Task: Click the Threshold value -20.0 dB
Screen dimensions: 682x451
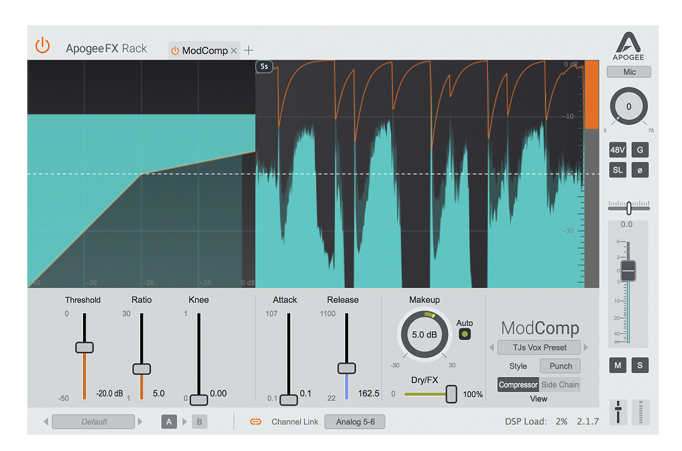Action: pos(110,394)
